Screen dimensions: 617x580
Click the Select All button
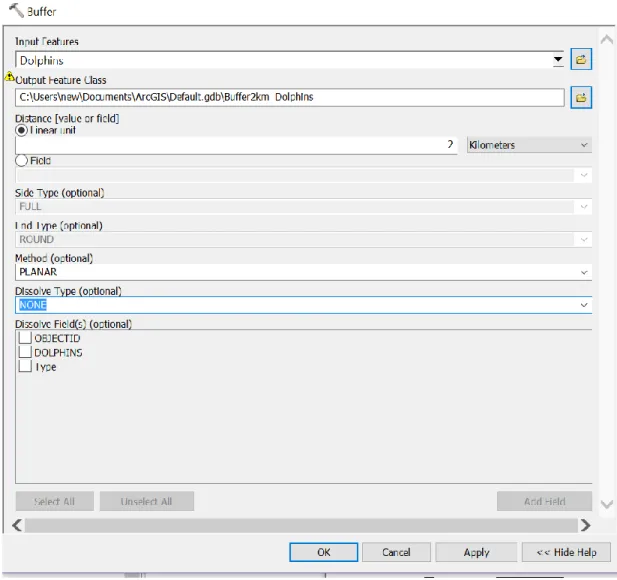(55, 501)
